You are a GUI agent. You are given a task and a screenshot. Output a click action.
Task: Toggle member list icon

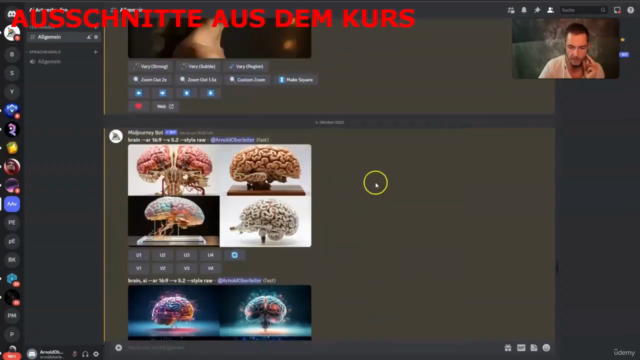[x=550, y=10]
